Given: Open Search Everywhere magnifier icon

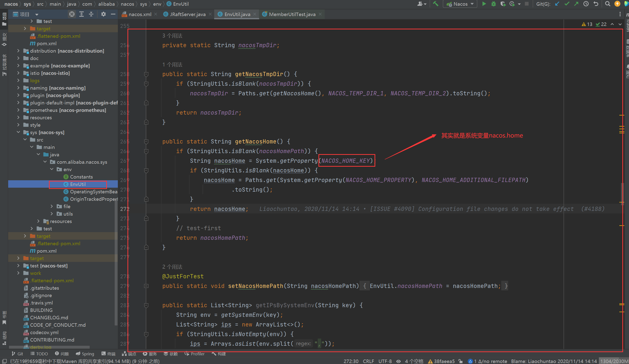Looking at the screenshot, I should pos(608,4).
